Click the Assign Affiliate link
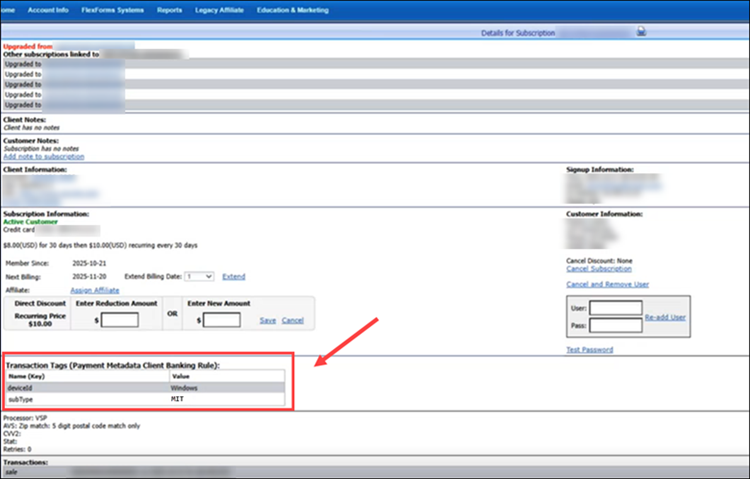750x479 pixels. [95, 290]
